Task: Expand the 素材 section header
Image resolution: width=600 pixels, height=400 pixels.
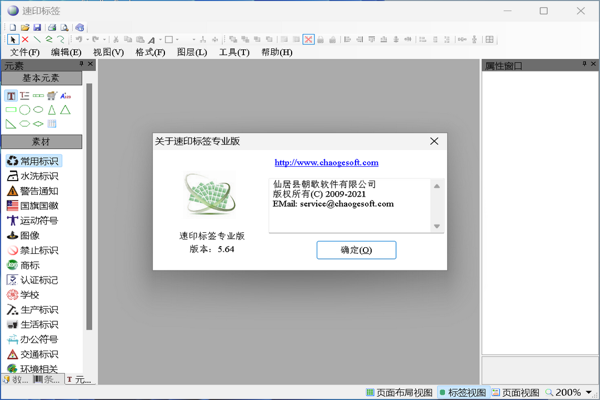Action: tap(41, 142)
